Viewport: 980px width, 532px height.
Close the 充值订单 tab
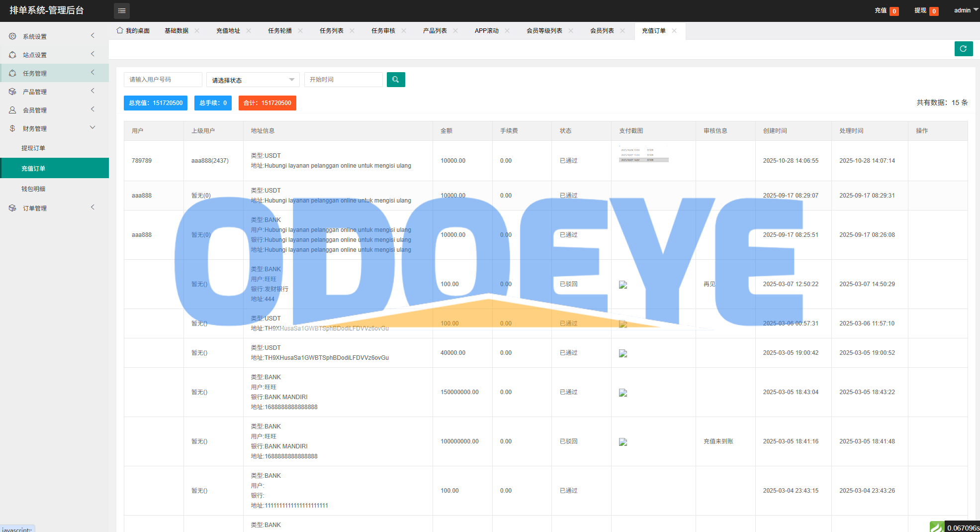pyautogui.click(x=674, y=31)
